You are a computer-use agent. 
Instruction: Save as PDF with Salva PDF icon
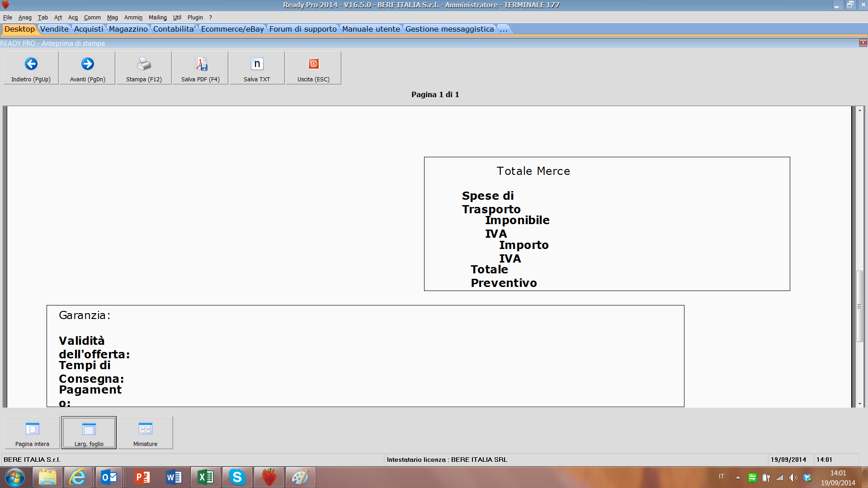(x=201, y=64)
